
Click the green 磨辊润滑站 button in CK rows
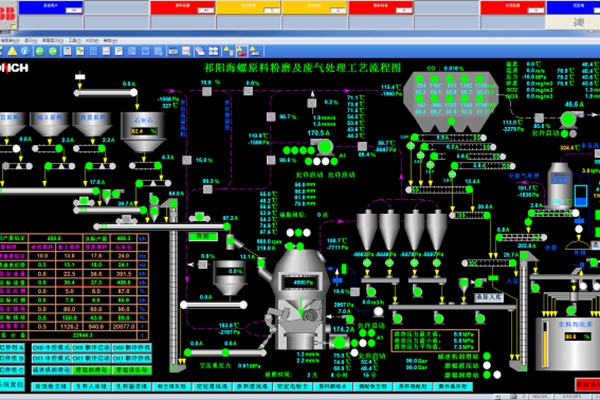[91, 370]
